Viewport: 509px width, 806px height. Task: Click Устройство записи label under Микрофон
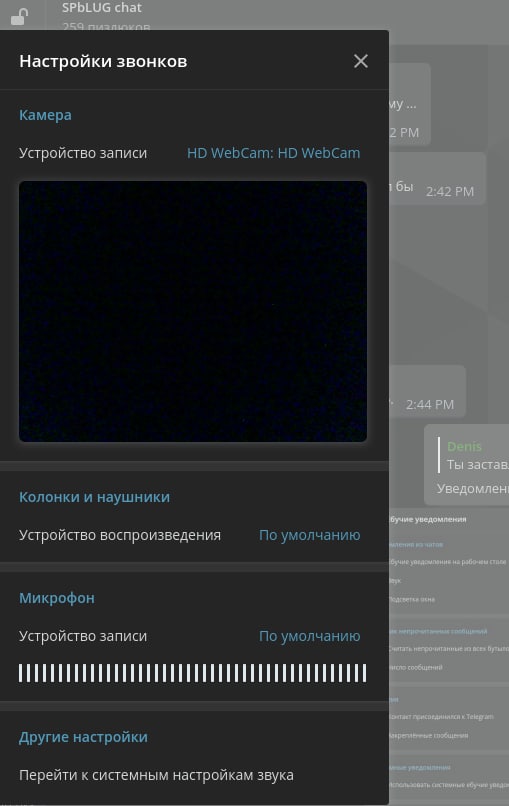(83, 636)
